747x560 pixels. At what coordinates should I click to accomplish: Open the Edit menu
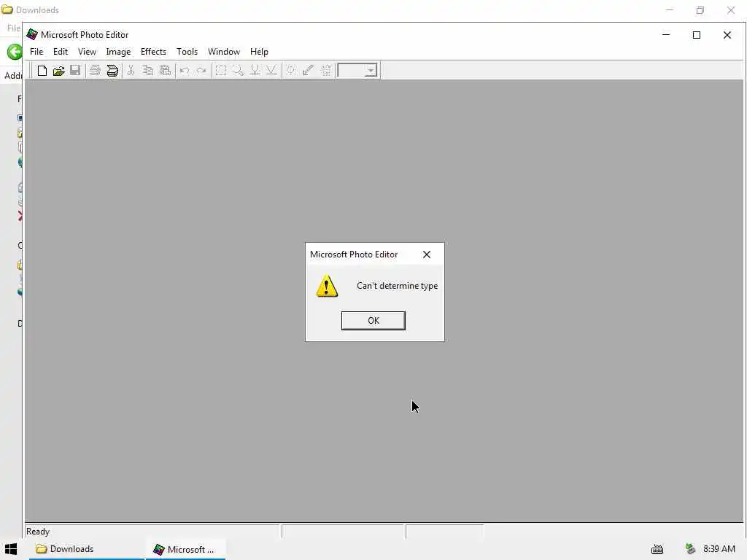[61, 52]
